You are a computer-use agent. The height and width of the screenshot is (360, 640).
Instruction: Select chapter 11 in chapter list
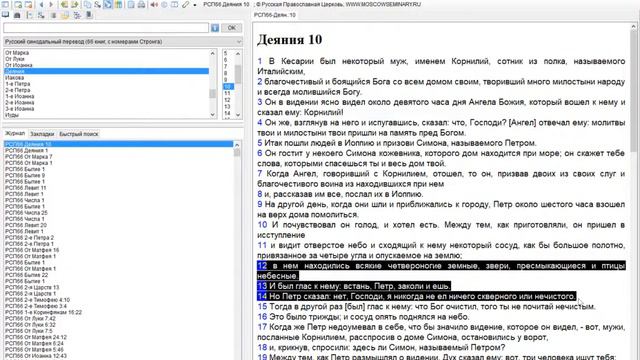click(x=227, y=93)
